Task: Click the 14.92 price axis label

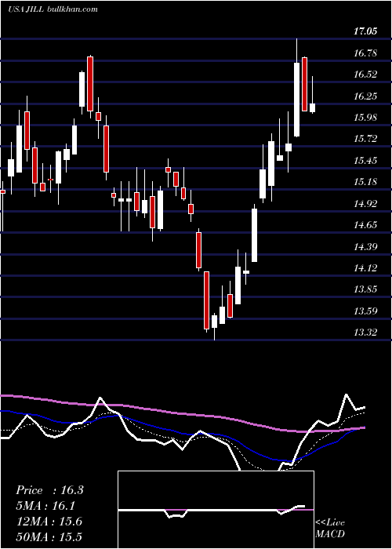Action: (x=365, y=204)
